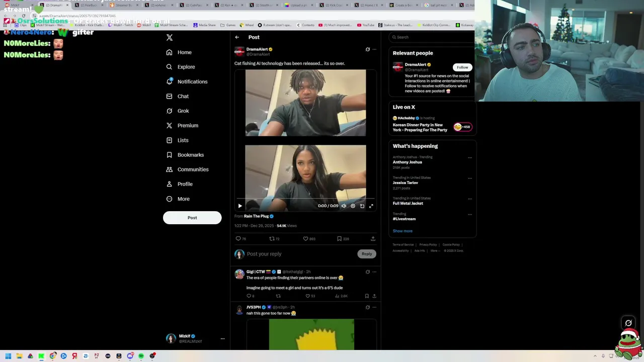Go to Profile in the sidebar
The width and height of the screenshot is (644, 362).
[180, 184]
